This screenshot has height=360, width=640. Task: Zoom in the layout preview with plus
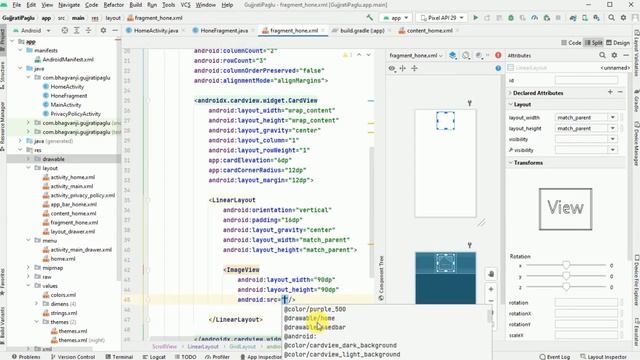tap(491, 289)
